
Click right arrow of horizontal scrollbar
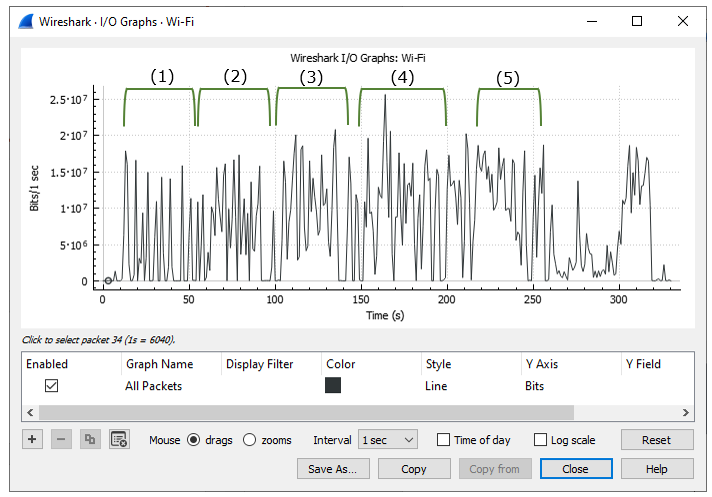pos(686,413)
